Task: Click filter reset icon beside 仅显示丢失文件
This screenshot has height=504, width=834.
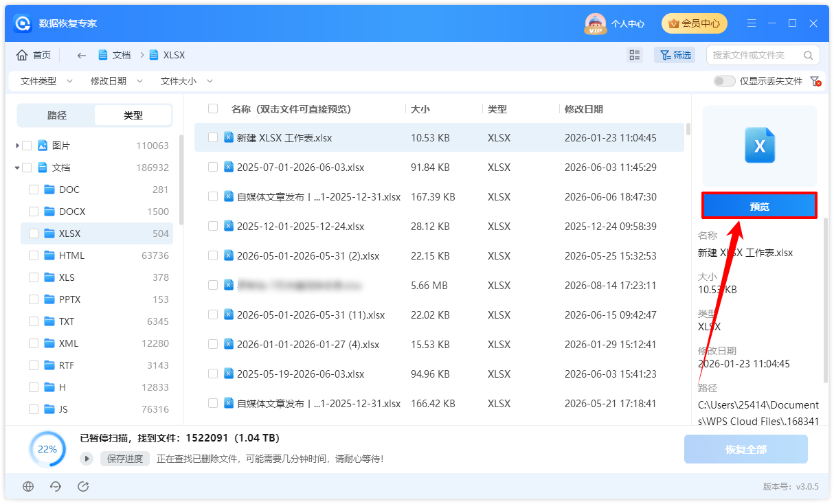Action: (815, 81)
